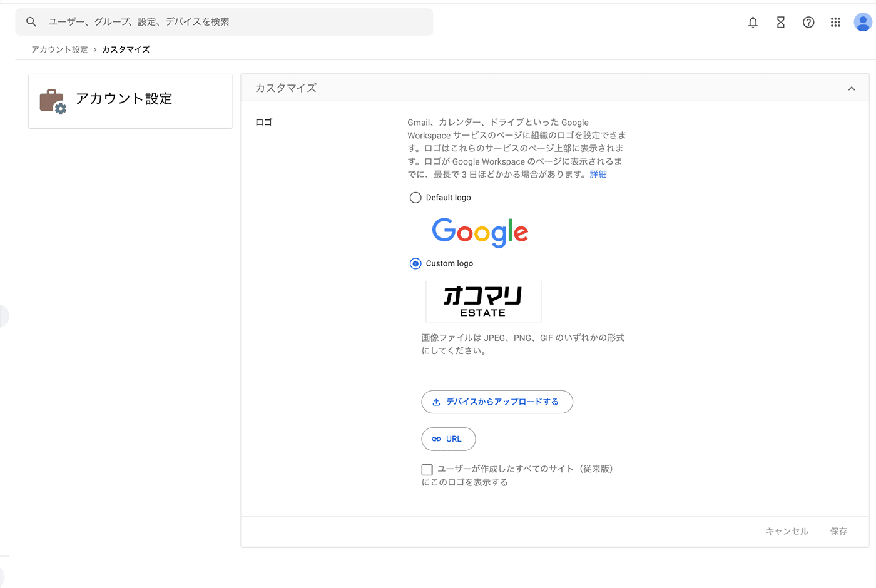Click the search magnifier icon
The image size is (876, 588).
(31, 22)
